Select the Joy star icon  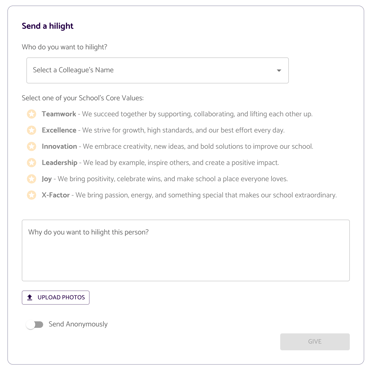click(31, 179)
